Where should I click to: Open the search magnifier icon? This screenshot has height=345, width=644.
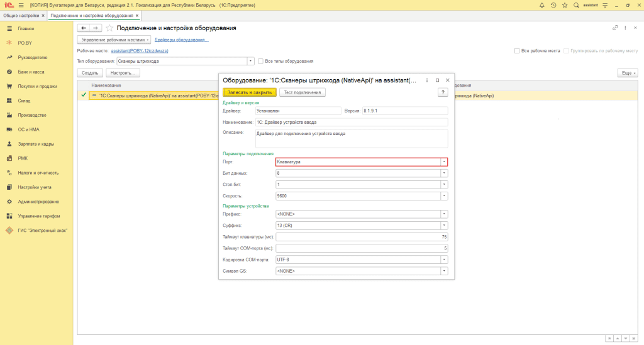click(575, 5)
